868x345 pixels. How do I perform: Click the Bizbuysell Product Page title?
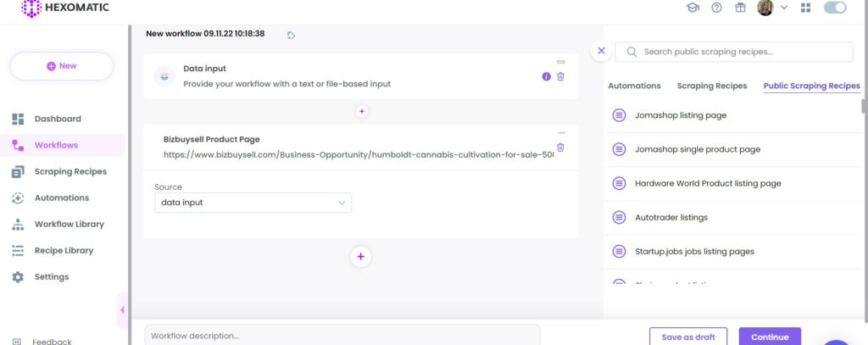pos(211,140)
